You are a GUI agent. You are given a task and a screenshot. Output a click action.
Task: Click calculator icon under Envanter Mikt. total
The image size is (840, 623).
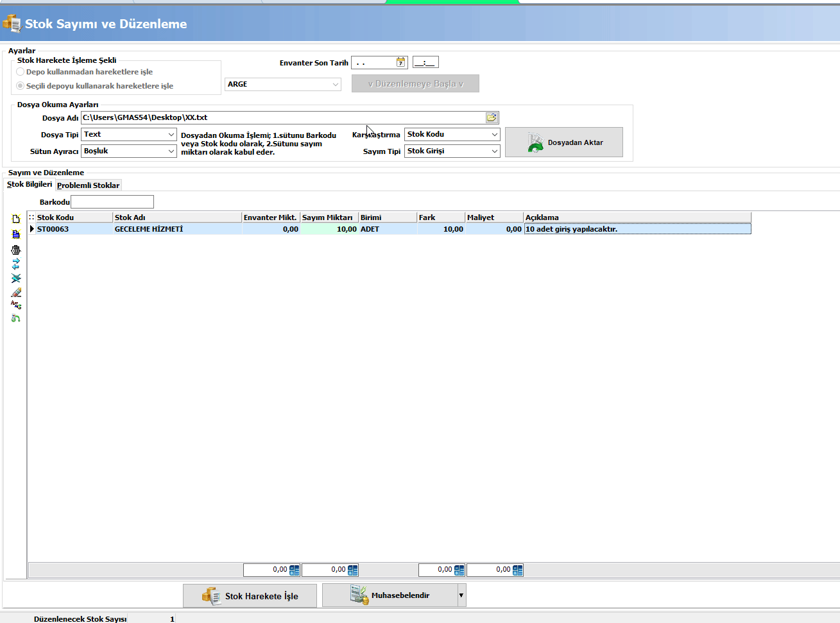point(295,570)
